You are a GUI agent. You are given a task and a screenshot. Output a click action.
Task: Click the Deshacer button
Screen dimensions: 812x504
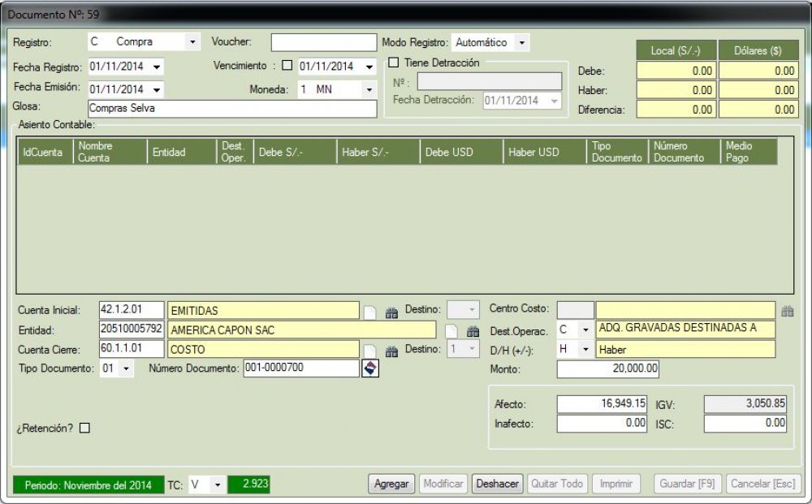(x=498, y=484)
